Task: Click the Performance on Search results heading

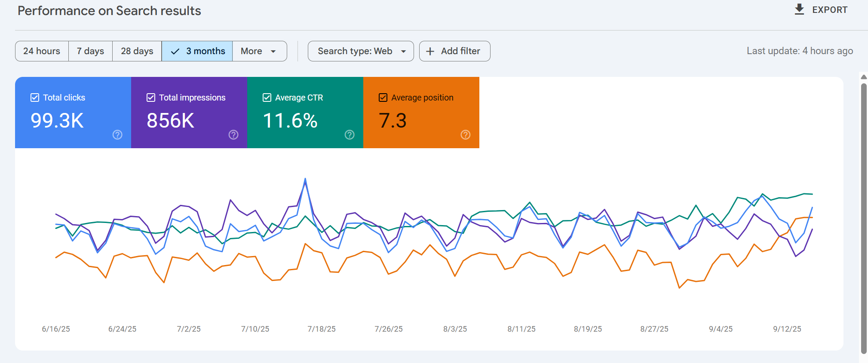Action: (x=109, y=11)
